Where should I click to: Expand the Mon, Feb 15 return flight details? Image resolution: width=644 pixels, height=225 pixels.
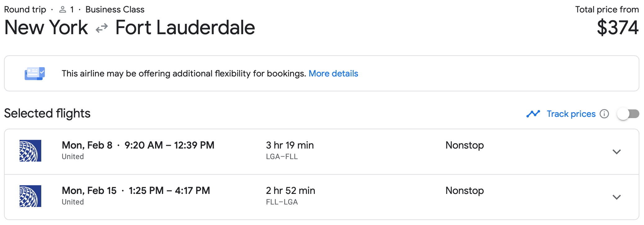(x=617, y=197)
